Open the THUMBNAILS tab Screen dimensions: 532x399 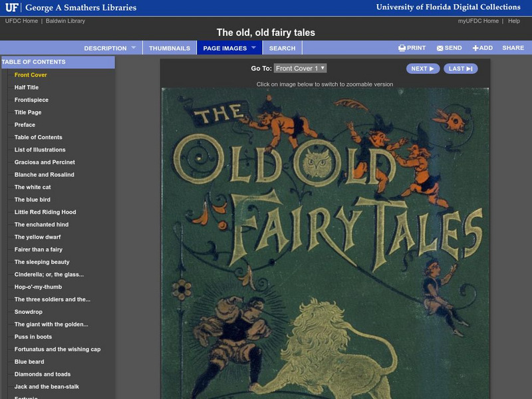170,48
